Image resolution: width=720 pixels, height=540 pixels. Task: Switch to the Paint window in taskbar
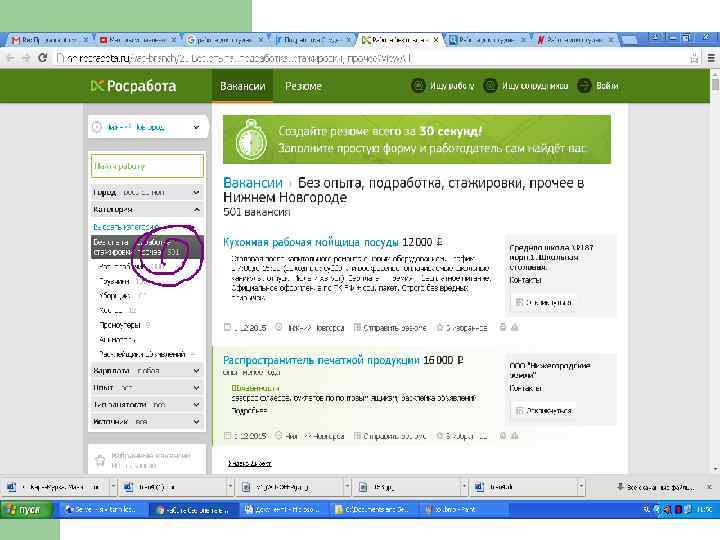click(465, 509)
